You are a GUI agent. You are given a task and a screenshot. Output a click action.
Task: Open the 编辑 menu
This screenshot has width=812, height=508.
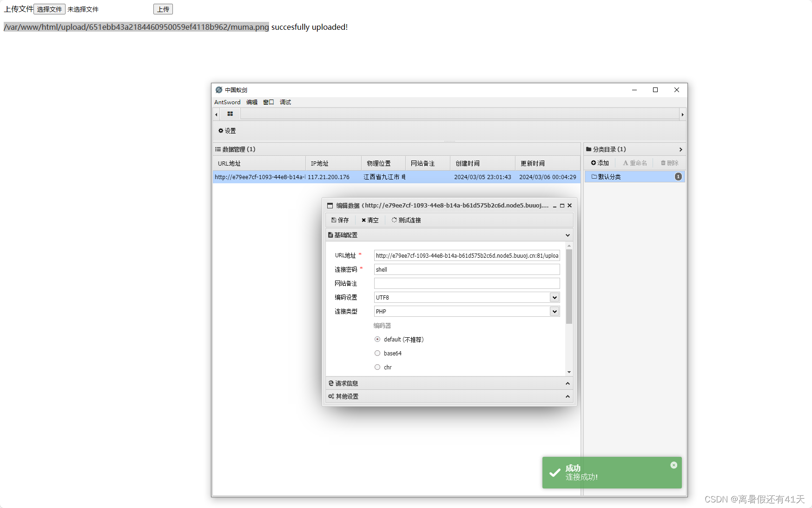(252, 102)
